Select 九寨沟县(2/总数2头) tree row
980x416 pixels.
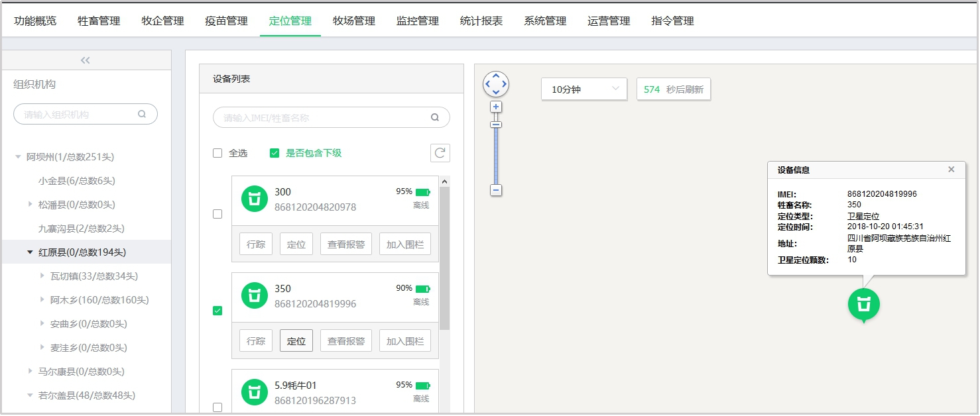tap(86, 229)
